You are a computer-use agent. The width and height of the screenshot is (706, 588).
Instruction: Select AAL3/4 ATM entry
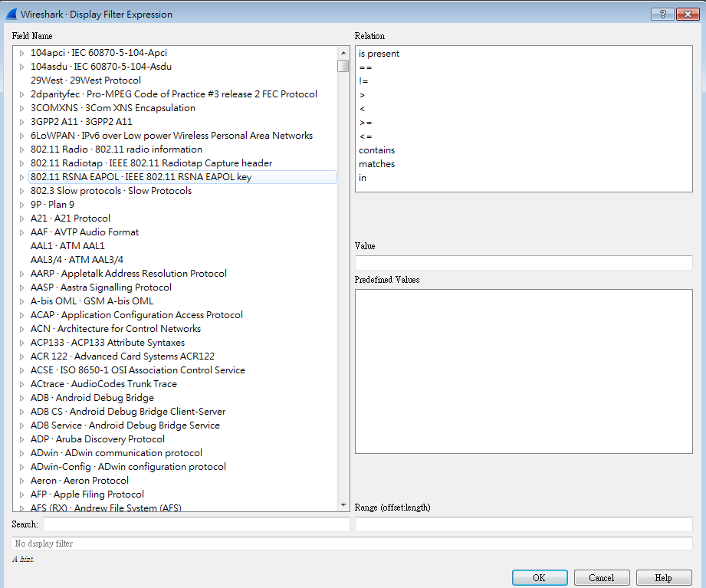77,260
